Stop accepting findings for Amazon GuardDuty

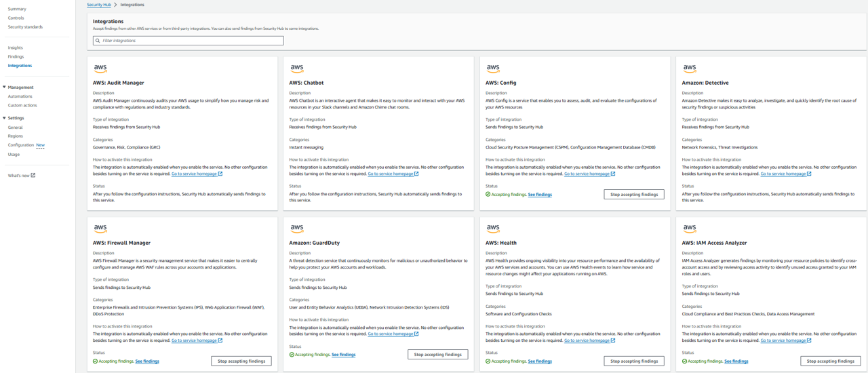point(437,355)
